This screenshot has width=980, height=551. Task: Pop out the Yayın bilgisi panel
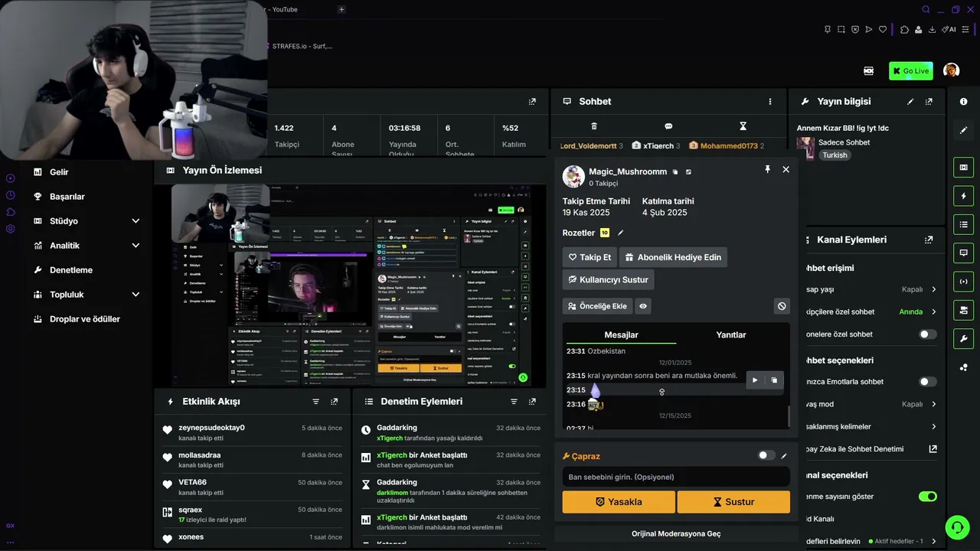(929, 102)
